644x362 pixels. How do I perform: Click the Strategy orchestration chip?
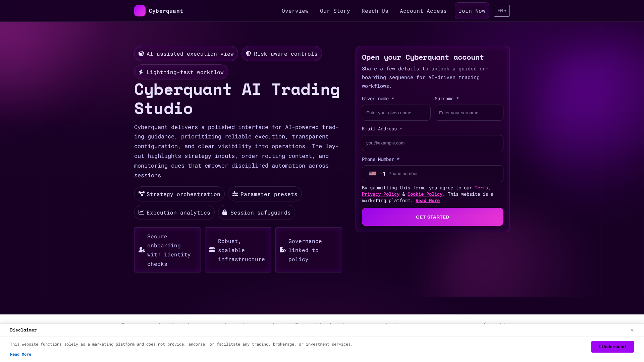pos(179,194)
